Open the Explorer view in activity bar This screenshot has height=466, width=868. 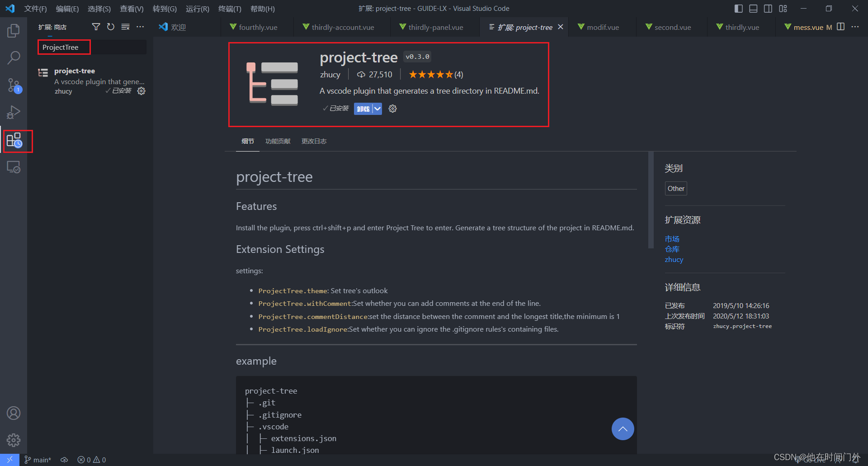(14, 31)
